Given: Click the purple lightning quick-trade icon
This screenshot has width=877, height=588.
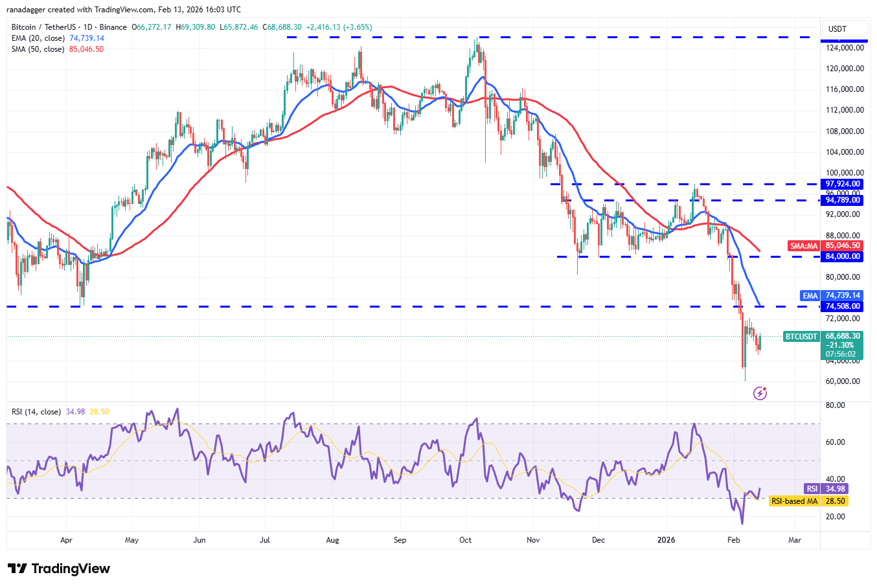Looking at the screenshot, I should [x=759, y=392].
